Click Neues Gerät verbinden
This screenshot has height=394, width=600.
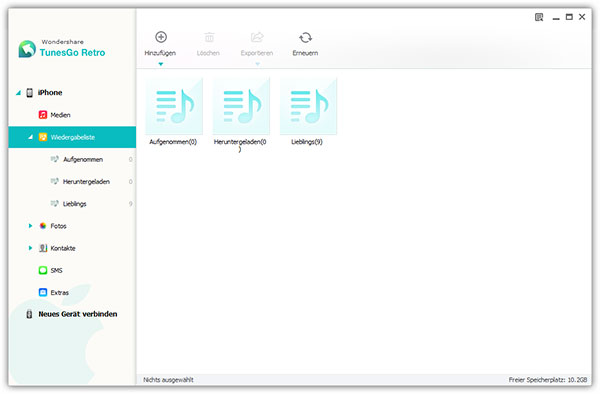[x=78, y=314]
